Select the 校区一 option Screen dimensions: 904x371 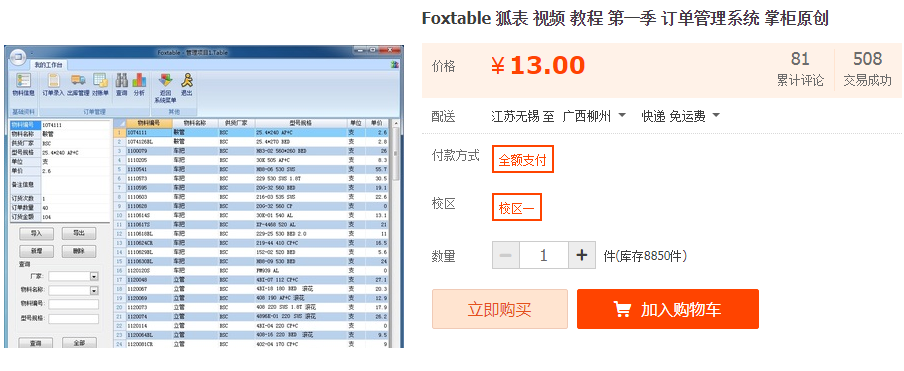pyautogui.click(x=517, y=208)
